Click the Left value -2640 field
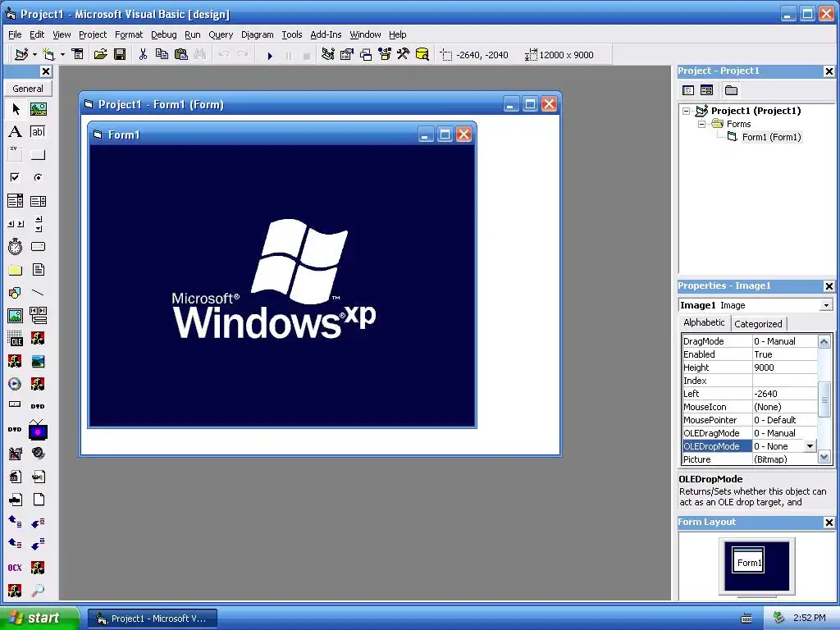Viewport: 840px width, 630px height. click(x=785, y=394)
